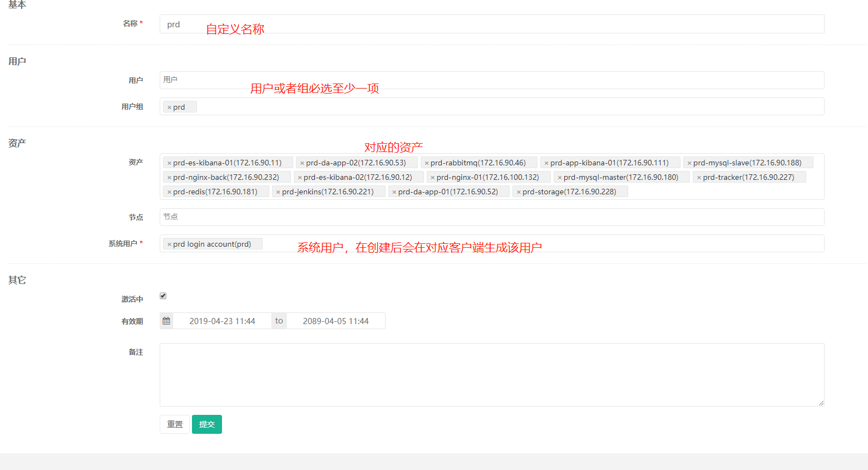Click the 有效期 field label
868x470 pixels.
[132, 321]
